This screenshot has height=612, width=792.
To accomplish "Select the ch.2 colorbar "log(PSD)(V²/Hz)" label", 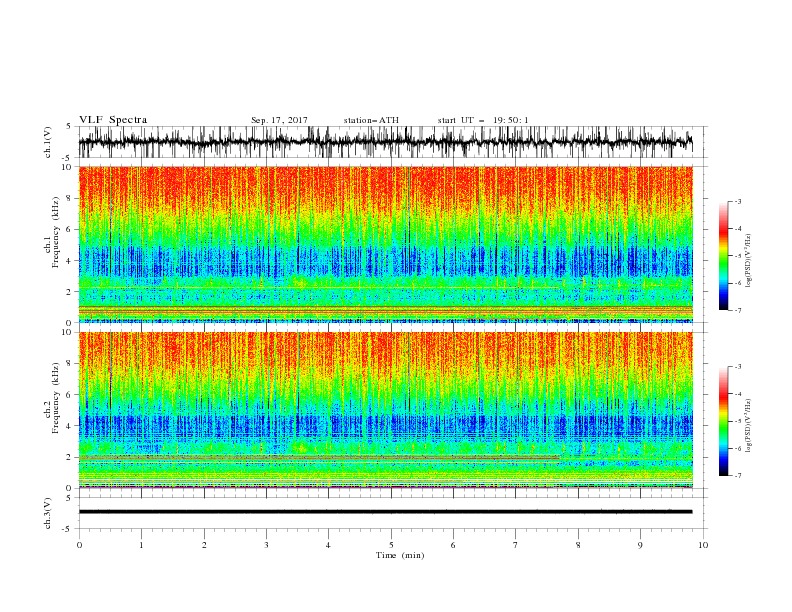I will [748, 426].
